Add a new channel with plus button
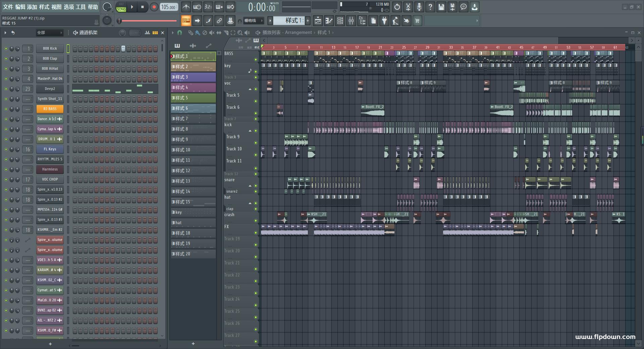This screenshot has width=644, height=349. tap(50, 344)
